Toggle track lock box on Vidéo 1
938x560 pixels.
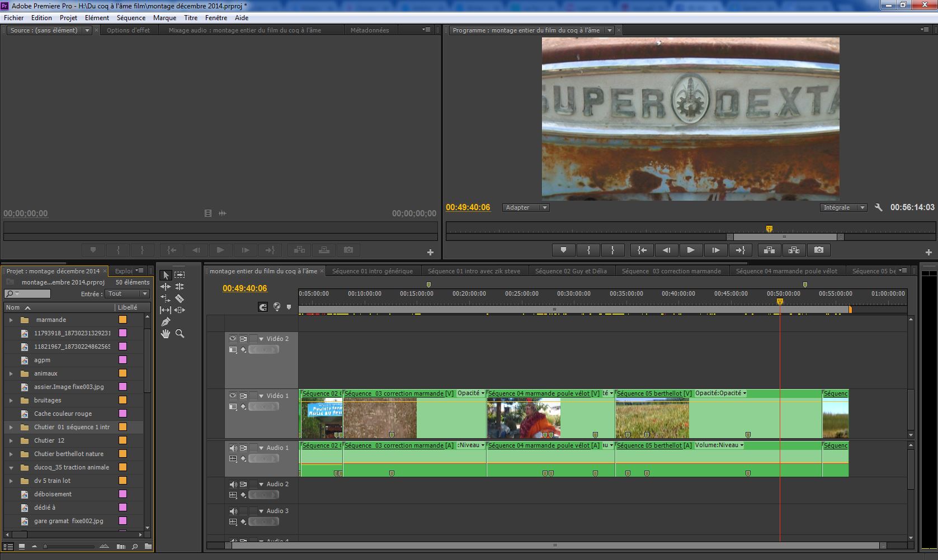(x=253, y=396)
